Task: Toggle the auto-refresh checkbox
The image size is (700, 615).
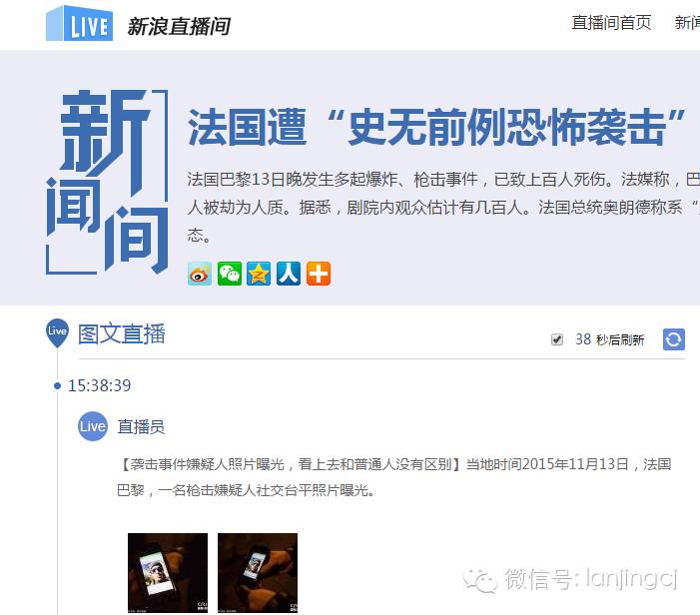Action: 556,339
